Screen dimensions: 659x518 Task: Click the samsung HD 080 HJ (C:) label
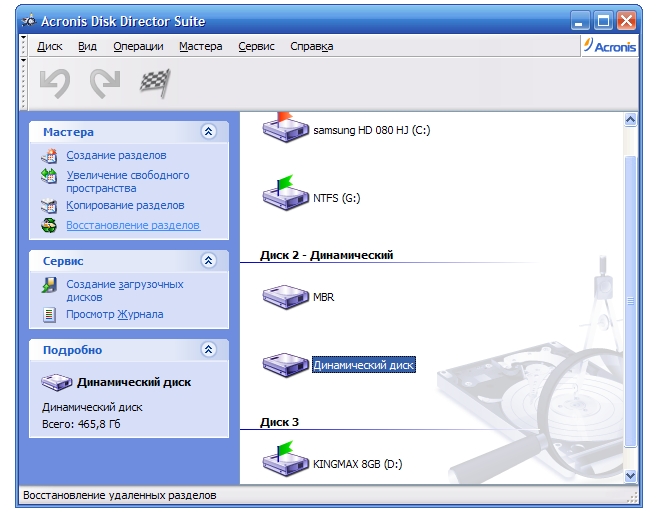tap(372, 130)
